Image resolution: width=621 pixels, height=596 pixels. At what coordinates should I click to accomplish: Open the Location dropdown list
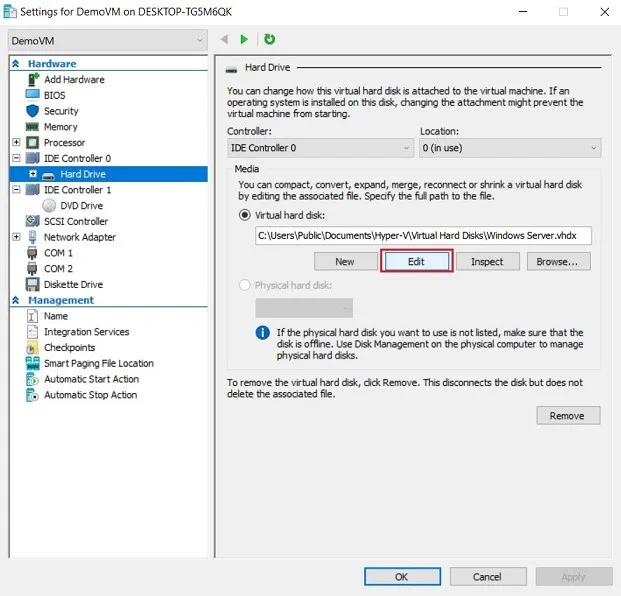pos(509,148)
